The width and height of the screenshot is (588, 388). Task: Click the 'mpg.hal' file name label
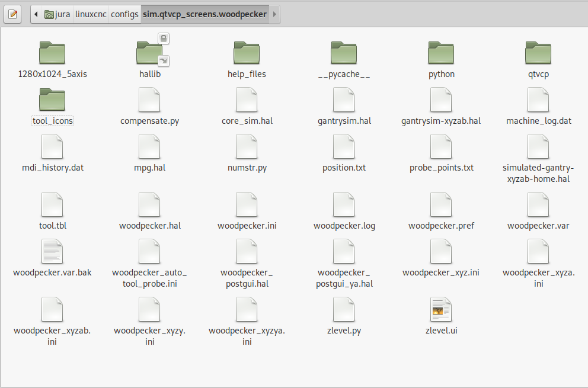[149, 168]
